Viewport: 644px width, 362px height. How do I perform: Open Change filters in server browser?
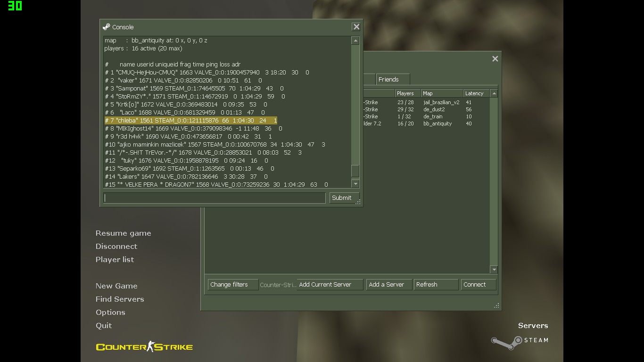233,285
